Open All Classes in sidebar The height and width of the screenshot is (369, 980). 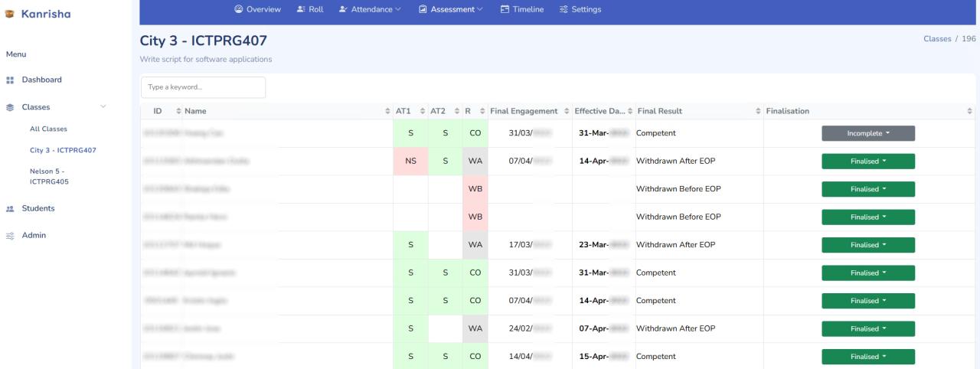[x=48, y=129]
